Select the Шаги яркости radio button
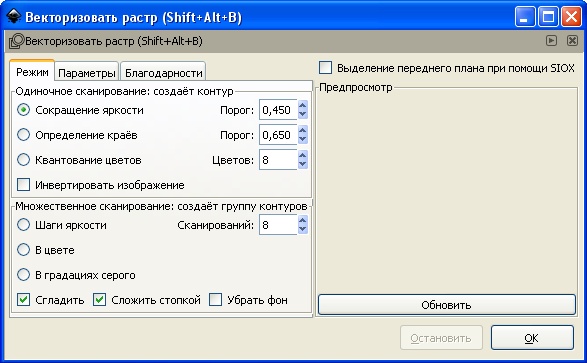587x363 pixels. click(x=23, y=225)
